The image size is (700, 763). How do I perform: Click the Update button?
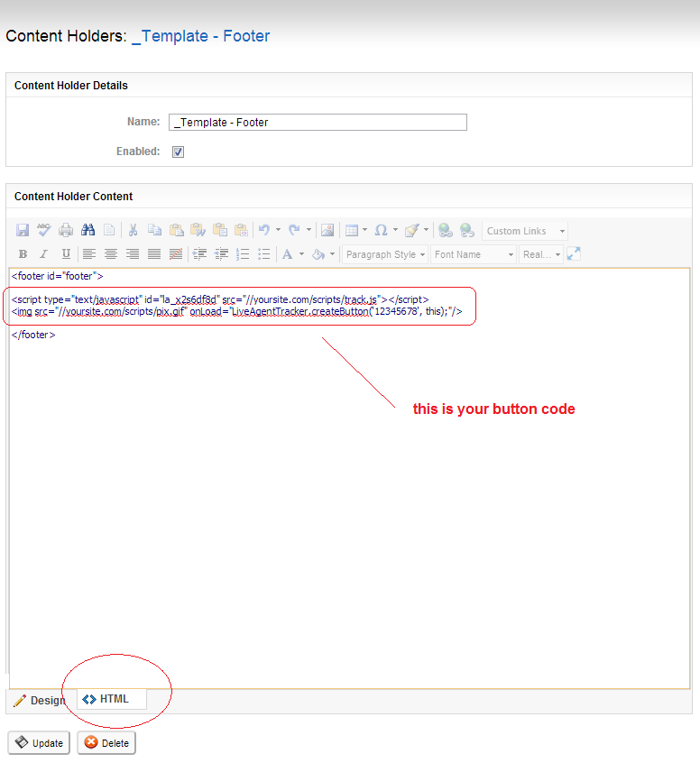[39, 743]
